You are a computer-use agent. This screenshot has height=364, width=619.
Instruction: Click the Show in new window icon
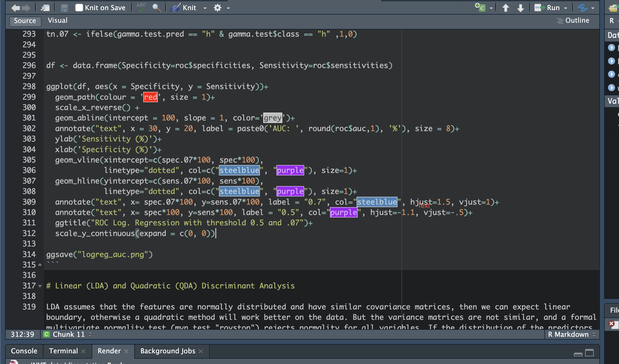45,8
